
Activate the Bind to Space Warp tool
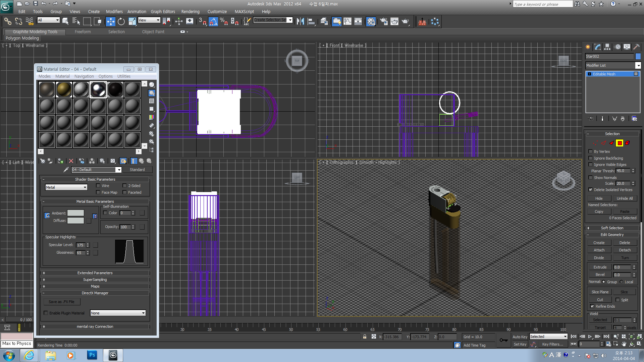coord(30,21)
